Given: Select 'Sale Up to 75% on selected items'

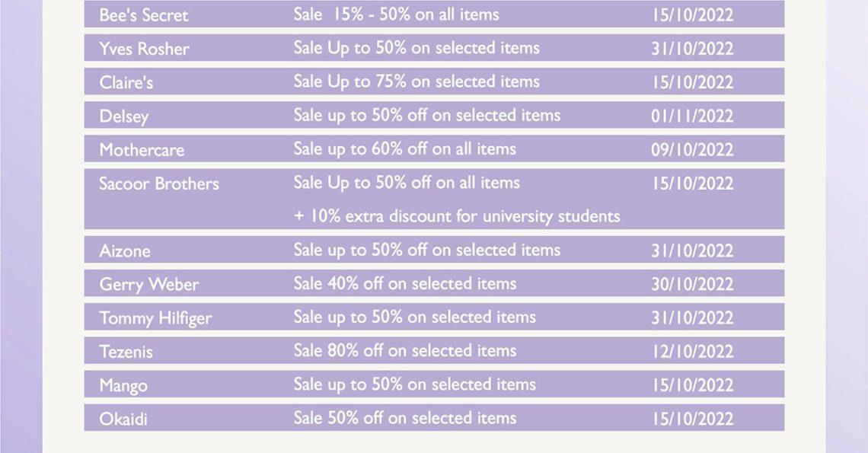Looking at the screenshot, I should click(x=416, y=81).
